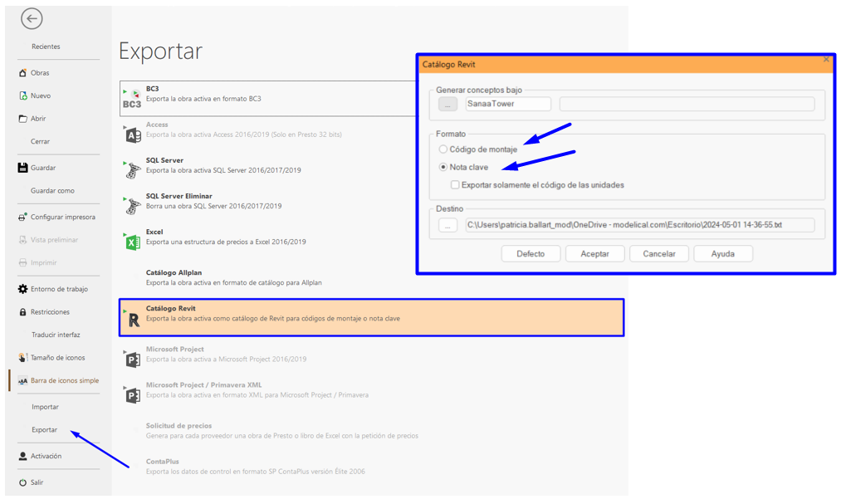Image resolution: width=841 pixels, height=504 pixels.
Task: Click the Abrir folder icon
Action: pos(22,119)
